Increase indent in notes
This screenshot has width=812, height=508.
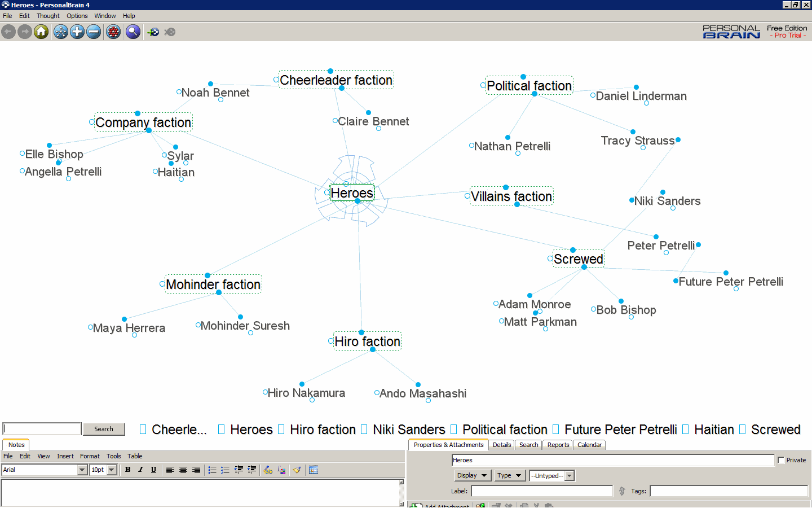tap(251, 470)
